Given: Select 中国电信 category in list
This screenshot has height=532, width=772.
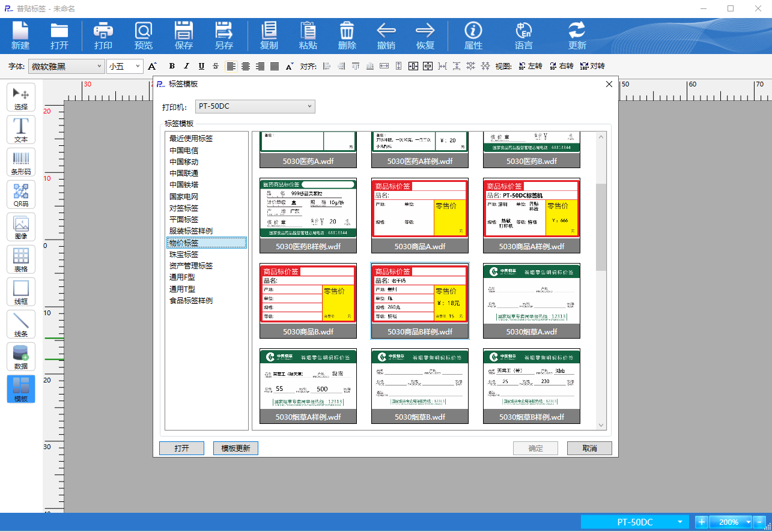Looking at the screenshot, I should [x=184, y=151].
